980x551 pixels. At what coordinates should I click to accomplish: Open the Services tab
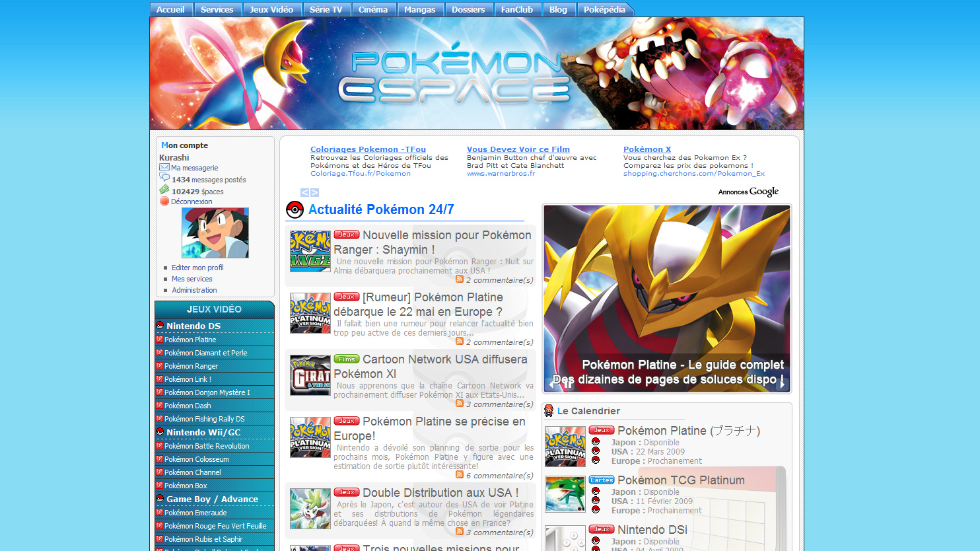[217, 9]
